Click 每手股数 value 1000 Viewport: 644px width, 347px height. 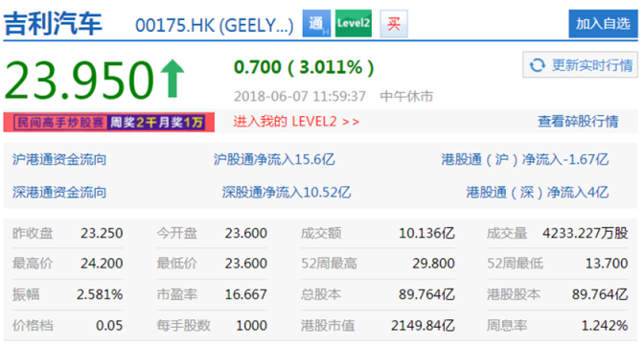[x=251, y=326]
